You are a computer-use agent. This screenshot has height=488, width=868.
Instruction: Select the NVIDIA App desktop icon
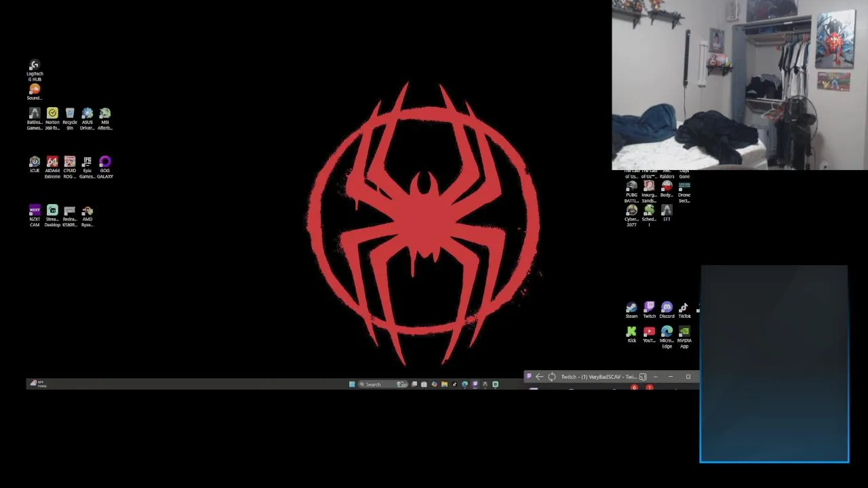[684, 338]
